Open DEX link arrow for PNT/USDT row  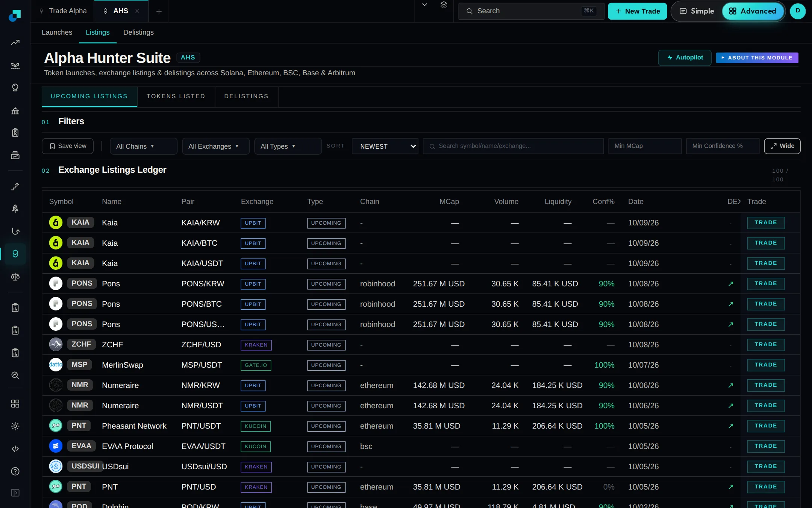pos(730,426)
